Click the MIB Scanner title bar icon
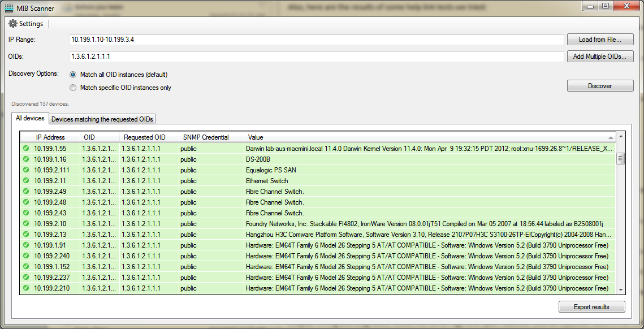644x329 pixels. 9,8
